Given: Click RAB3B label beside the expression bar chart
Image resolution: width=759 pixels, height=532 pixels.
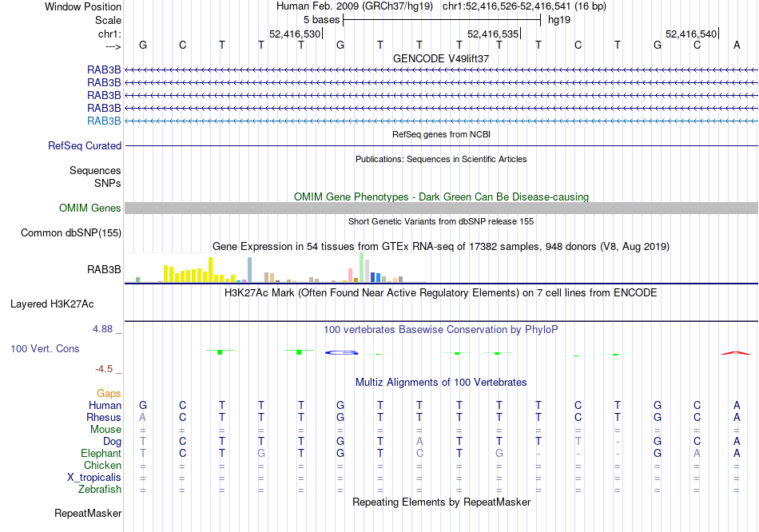Looking at the screenshot, I should (104, 270).
